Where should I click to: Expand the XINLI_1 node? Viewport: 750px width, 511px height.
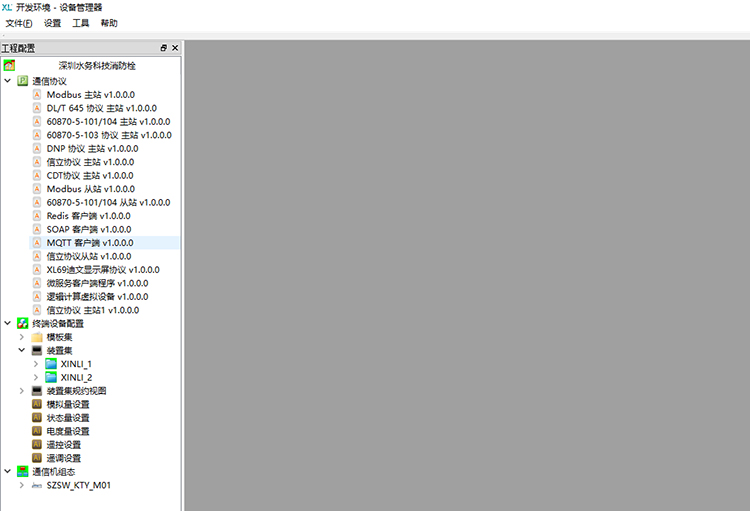click(x=36, y=364)
